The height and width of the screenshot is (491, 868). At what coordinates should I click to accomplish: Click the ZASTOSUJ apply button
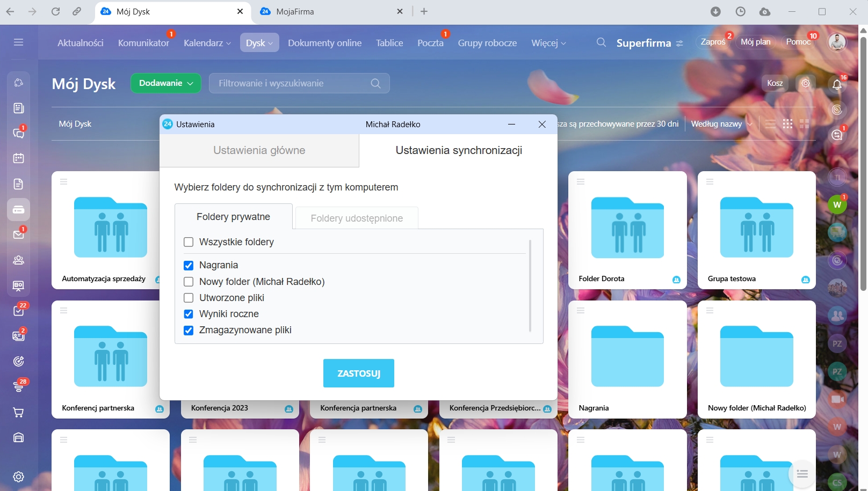point(359,373)
